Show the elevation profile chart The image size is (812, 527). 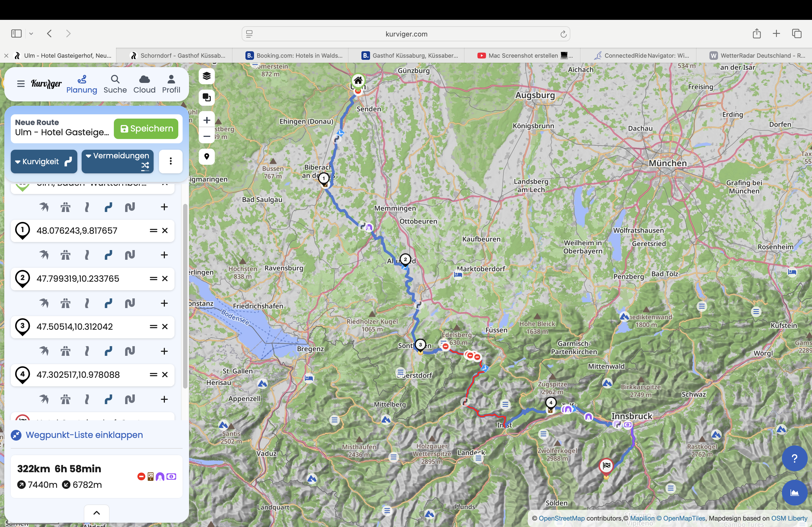pyautogui.click(x=794, y=493)
